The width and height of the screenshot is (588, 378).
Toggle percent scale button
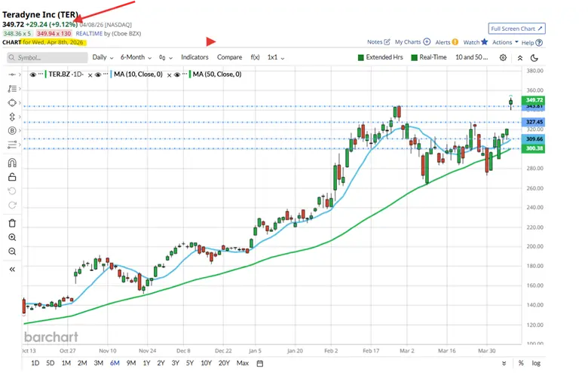click(x=521, y=363)
